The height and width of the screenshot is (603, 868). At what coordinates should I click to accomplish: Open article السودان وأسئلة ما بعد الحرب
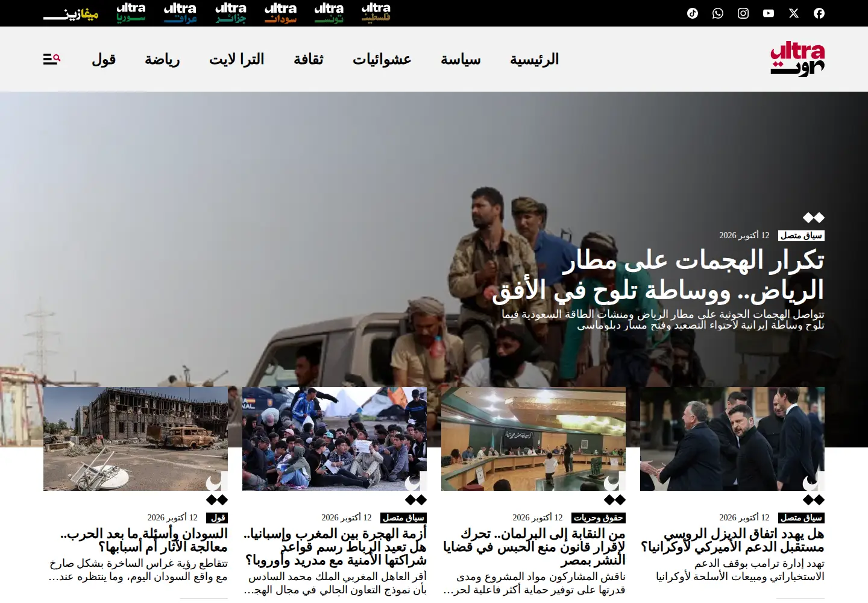tap(143, 540)
